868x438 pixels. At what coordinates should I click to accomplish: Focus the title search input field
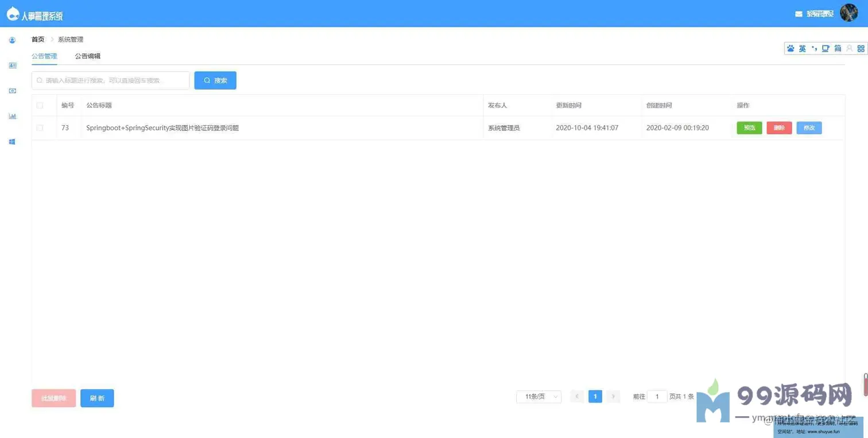click(x=110, y=80)
